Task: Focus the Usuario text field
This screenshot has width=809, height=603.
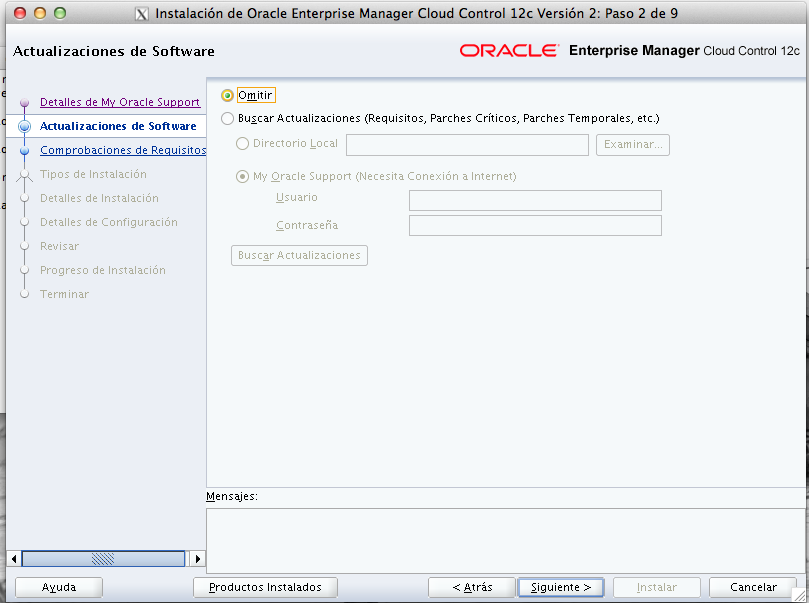Action: pos(535,201)
